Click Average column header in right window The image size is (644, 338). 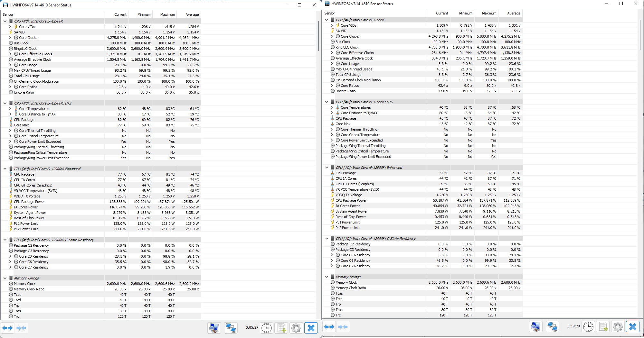[x=510, y=13]
